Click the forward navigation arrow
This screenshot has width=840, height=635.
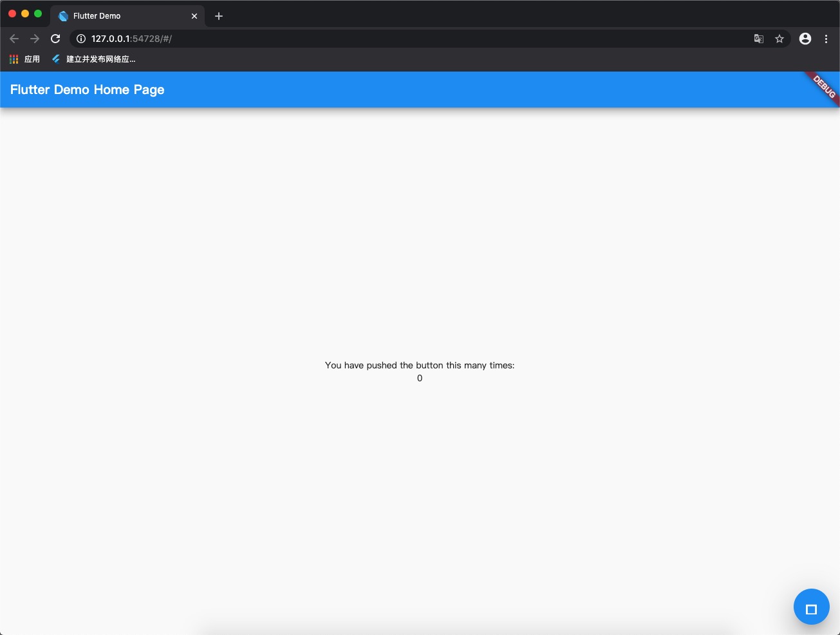point(35,39)
